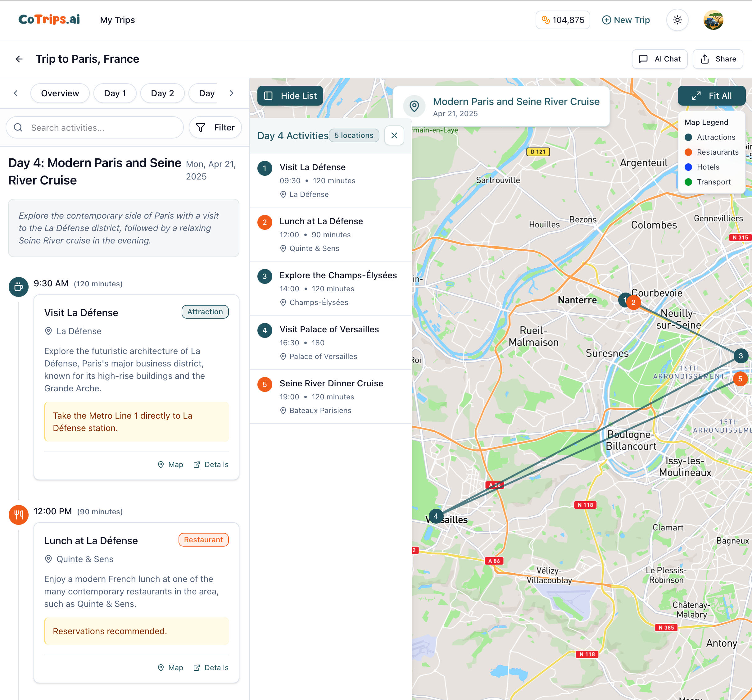This screenshot has height=700, width=752.
Task: Close the Day 4 Activities list
Action: pyautogui.click(x=394, y=135)
